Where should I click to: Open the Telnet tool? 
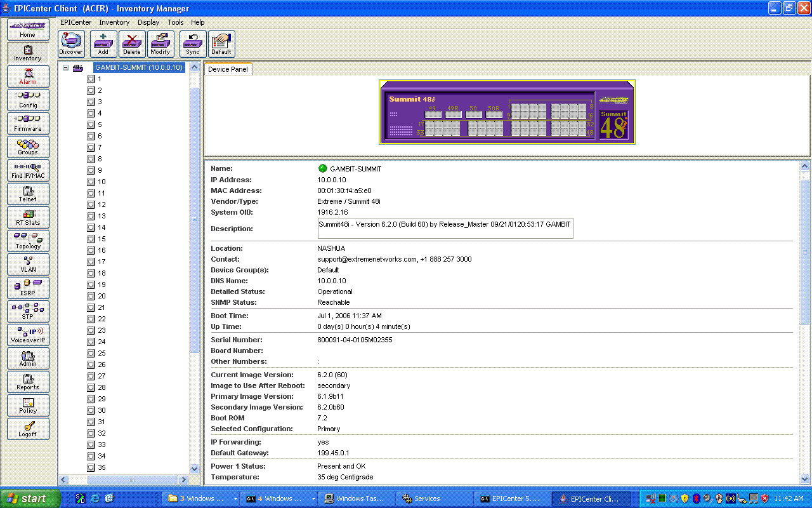point(28,194)
